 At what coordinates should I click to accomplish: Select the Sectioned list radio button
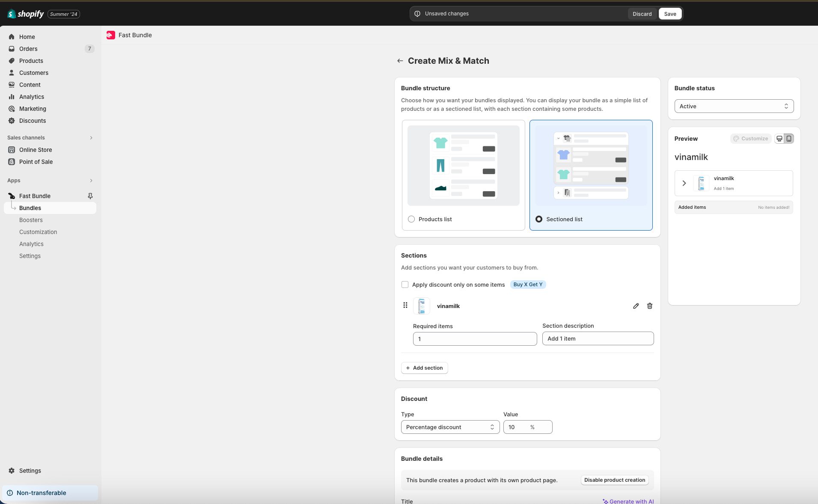tap(539, 219)
